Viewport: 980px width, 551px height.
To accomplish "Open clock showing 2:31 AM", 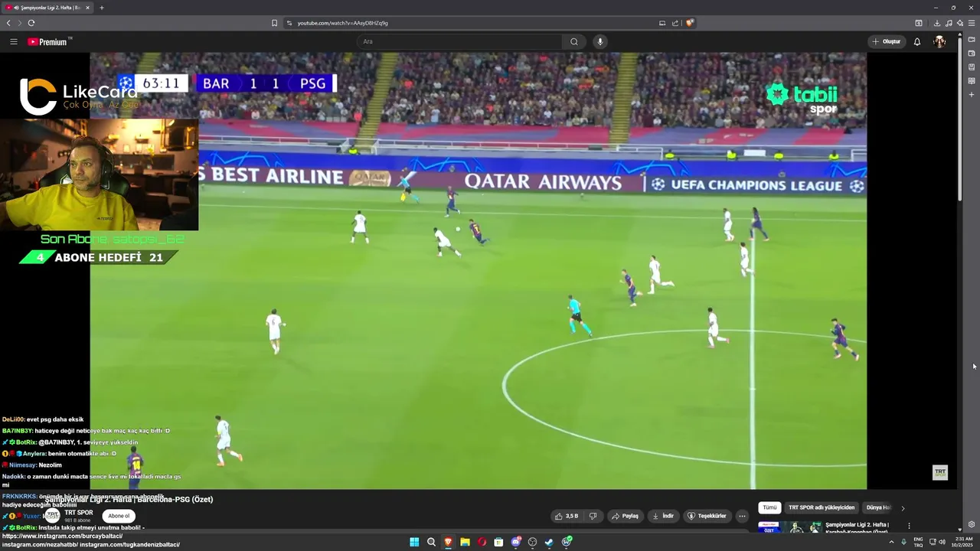I will 963,542.
